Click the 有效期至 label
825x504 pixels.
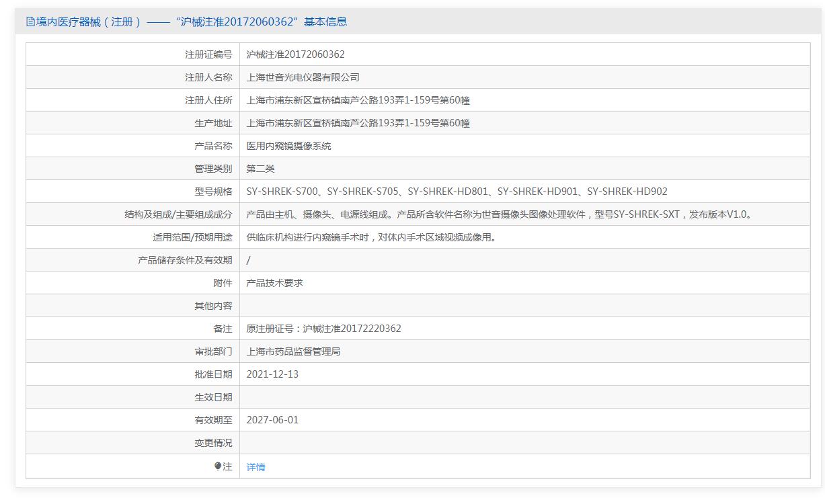213,420
